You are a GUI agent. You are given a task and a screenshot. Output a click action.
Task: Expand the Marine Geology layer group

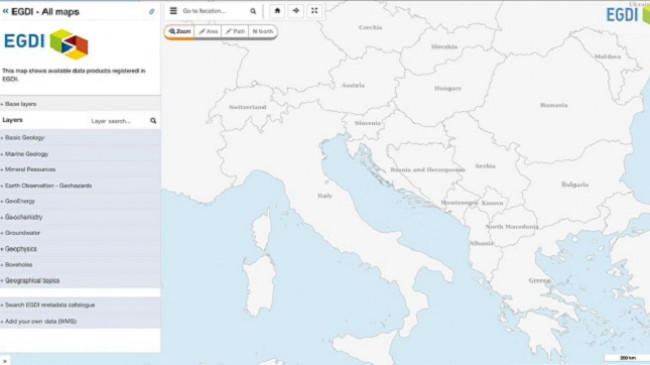pyautogui.click(x=80, y=154)
